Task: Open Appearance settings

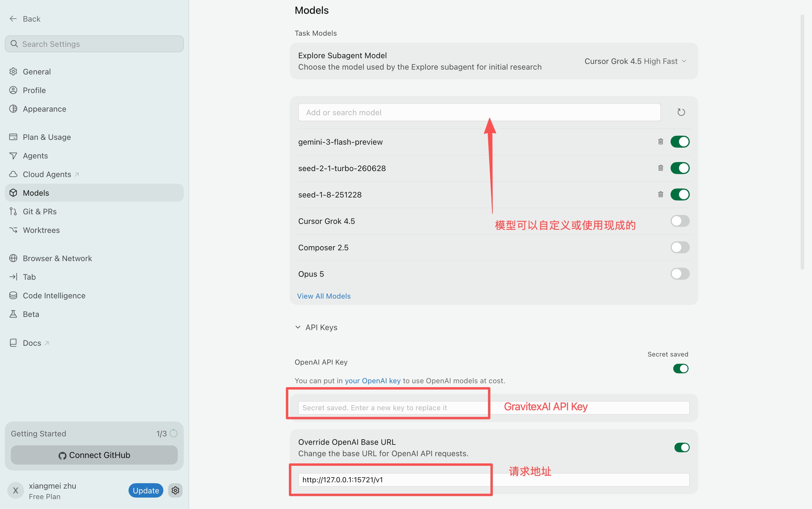Action: tap(94, 109)
